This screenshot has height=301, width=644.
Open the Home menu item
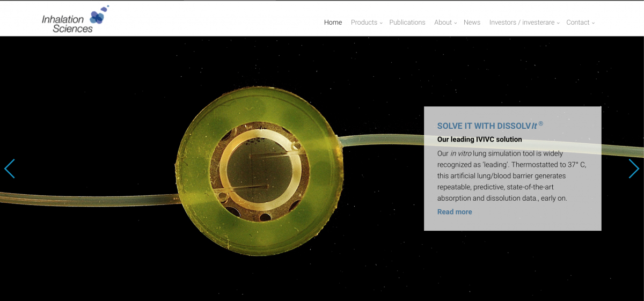click(x=333, y=23)
